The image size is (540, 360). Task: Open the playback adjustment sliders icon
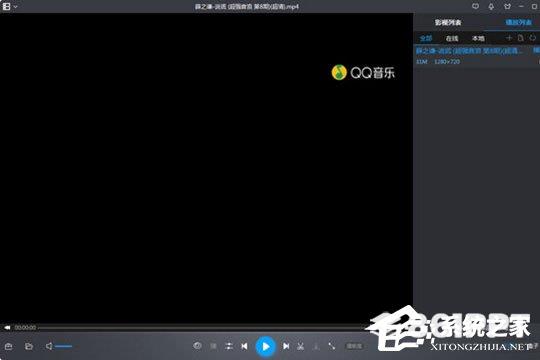[229, 346]
